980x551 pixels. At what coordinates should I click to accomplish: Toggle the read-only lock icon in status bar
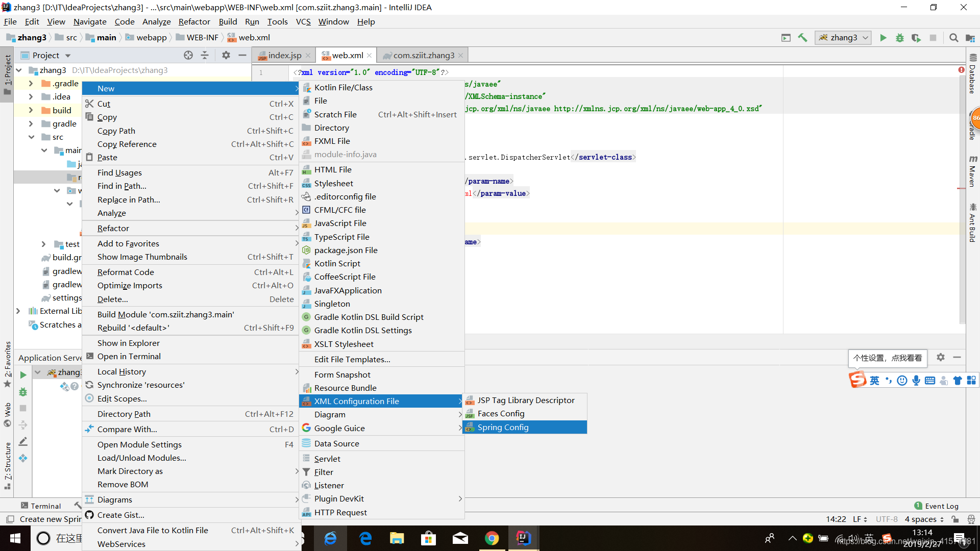click(955, 519)
